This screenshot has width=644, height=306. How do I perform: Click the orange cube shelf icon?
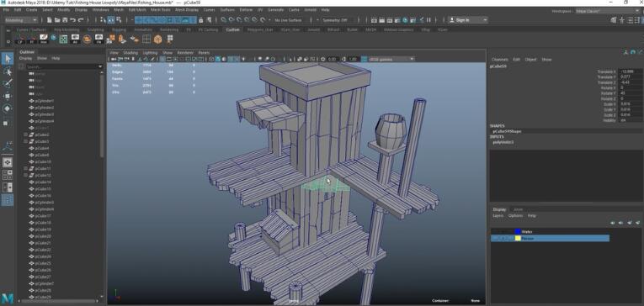point(157,39)
